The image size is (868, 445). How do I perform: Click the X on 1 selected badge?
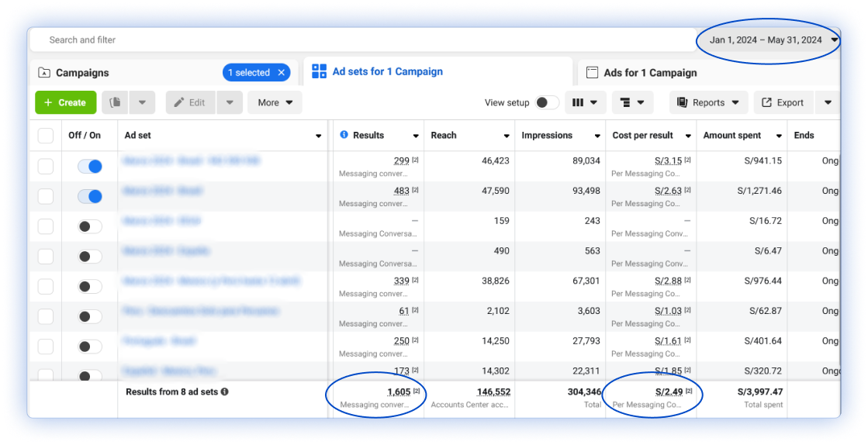point(282,73)
